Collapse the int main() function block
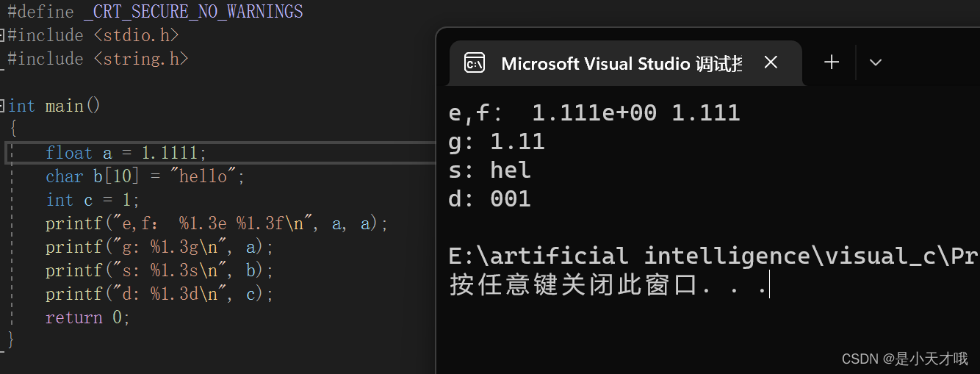This screenshot has height=374, width=980. coord(3,106)
